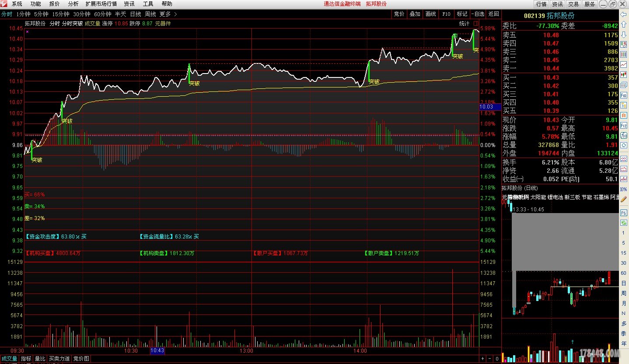The width and height of the screenshot is (629, 364).
Task: Click the F10 button in chart toolbar
Action: [446, 14]
